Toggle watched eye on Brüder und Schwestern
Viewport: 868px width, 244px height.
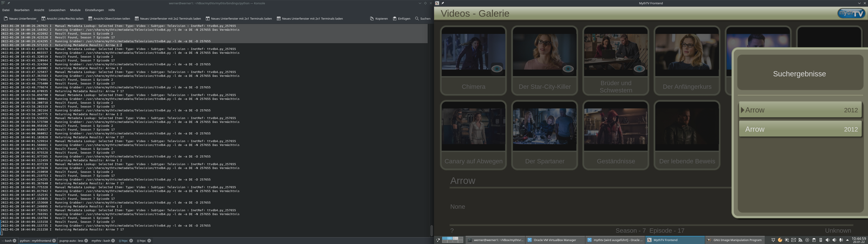click(639, 69)
